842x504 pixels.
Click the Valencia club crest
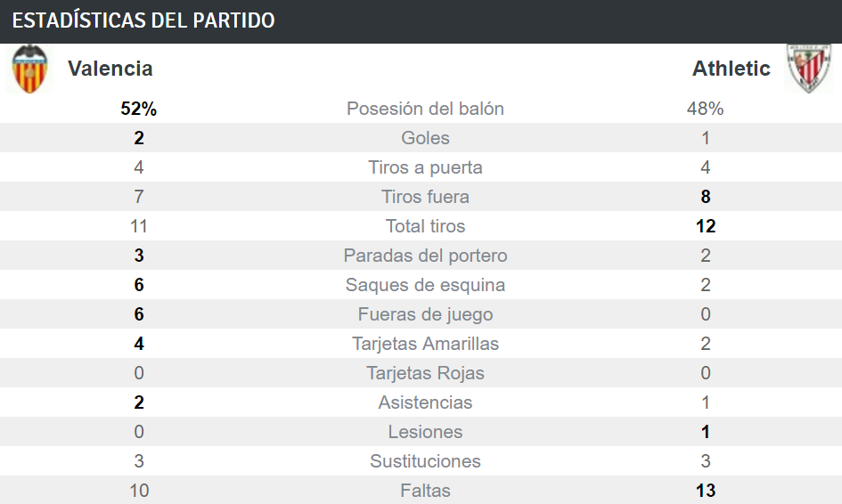[x=30, y=69]
